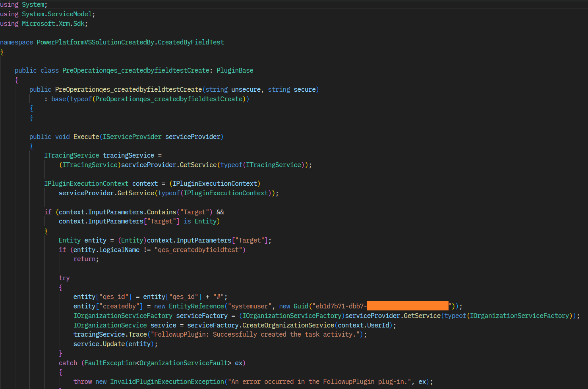
Task: Click the "createdby" indexer key
Action: pyautogui.click(x=119, y=306)
